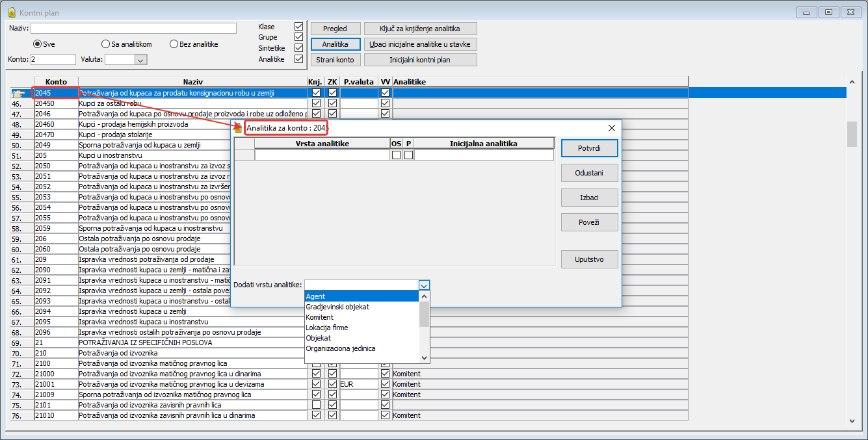Select row with konto 2059

click(x=56, y=228)
